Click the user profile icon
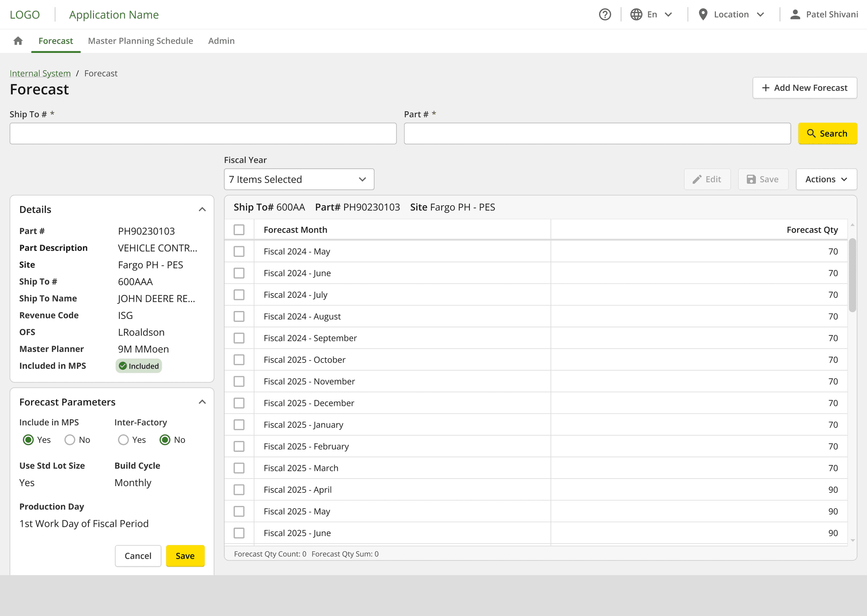 795,14
